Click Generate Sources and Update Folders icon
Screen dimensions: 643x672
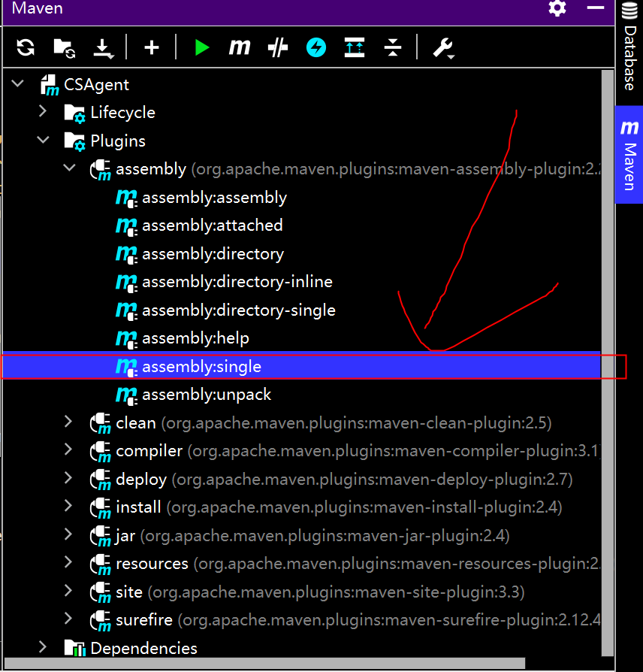coord(64,48)
